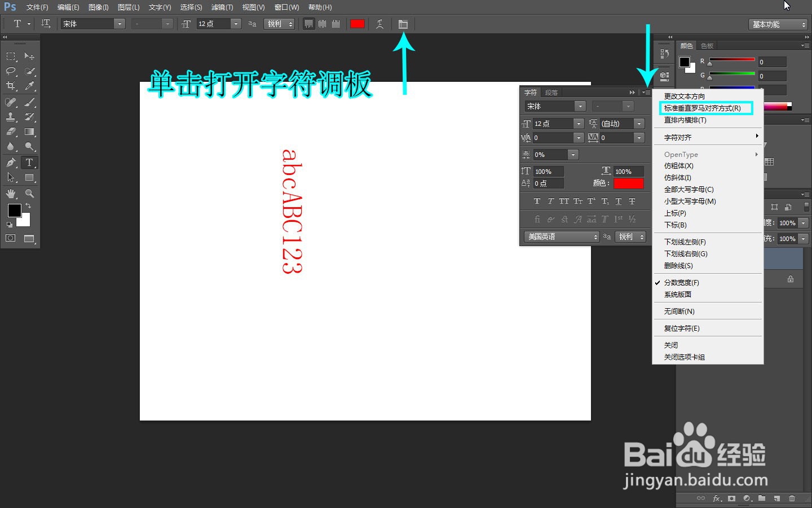Toggle All Caps style button
812x508 pixels.
pos(564,201)
